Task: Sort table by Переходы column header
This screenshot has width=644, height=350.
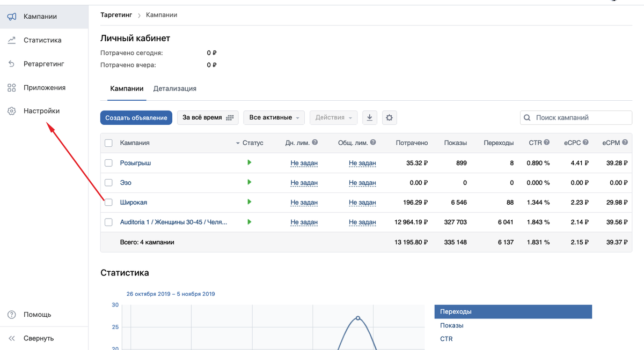Action: [x=499, y=143]
